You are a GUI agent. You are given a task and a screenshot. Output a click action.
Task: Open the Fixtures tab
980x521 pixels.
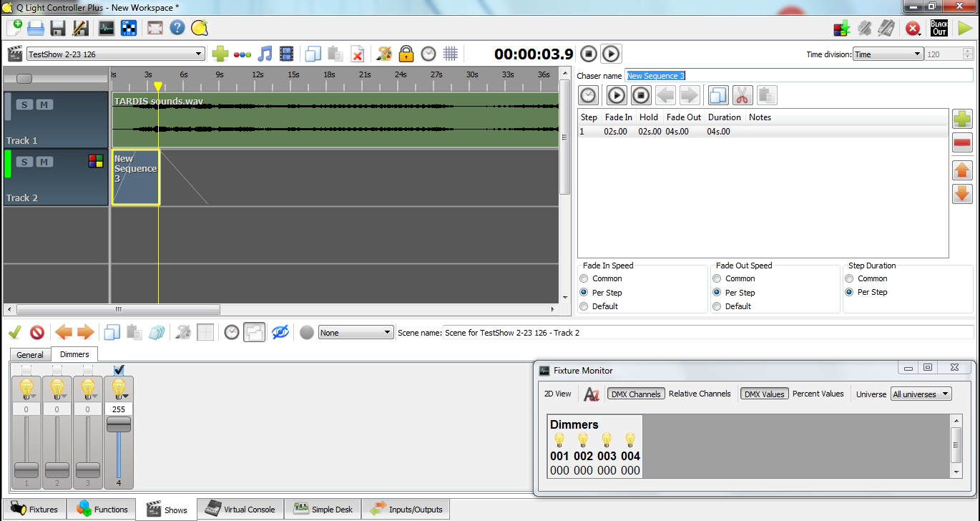click(x=34, y=510)
